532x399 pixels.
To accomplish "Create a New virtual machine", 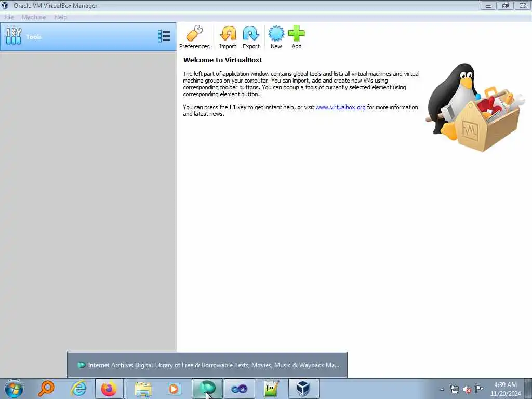I will pos(276,37).
